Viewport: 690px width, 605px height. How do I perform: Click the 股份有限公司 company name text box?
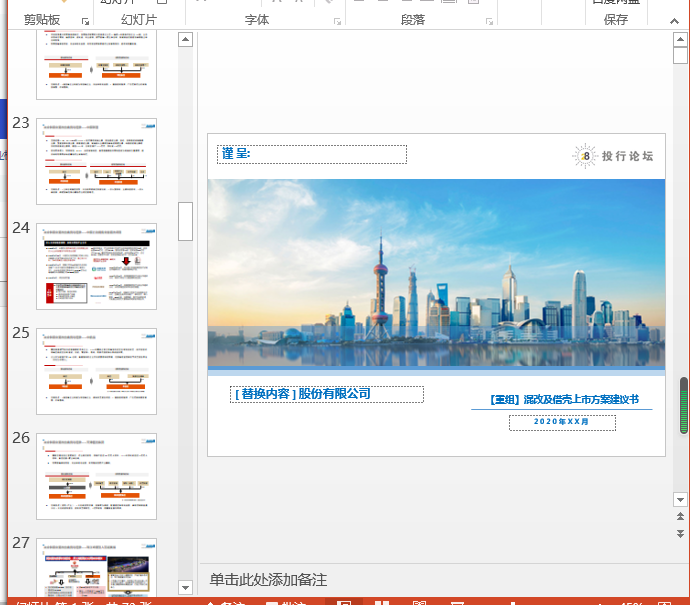pos(327,394)
